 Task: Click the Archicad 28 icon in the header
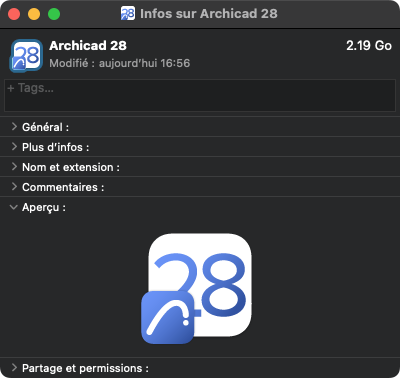pyautogui.click(x=26, y=55)
